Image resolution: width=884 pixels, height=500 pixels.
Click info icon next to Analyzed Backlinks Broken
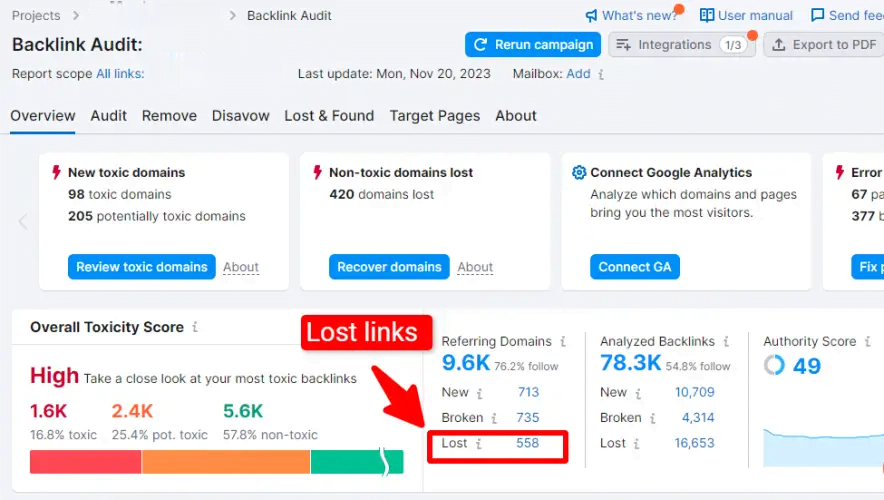(x=652, y=418)
